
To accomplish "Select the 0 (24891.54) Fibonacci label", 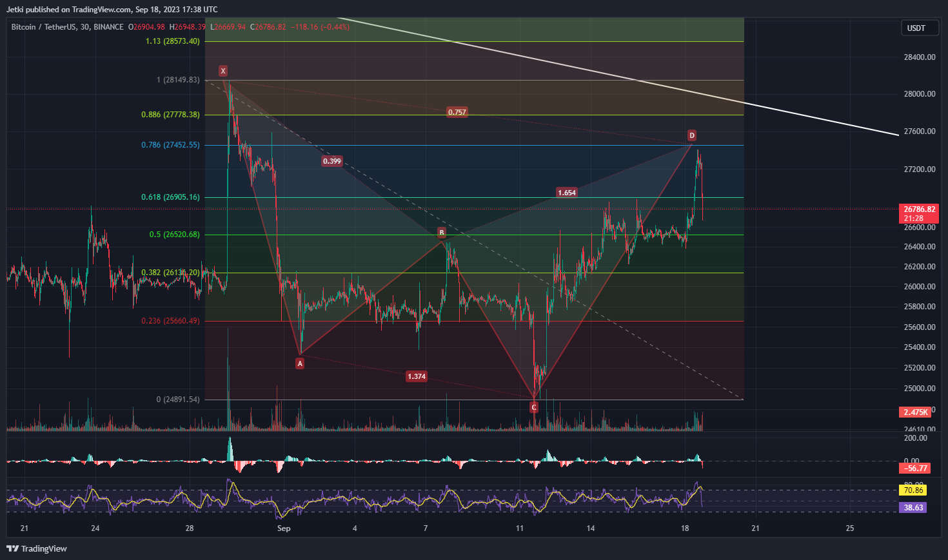I will coord(178,400).
